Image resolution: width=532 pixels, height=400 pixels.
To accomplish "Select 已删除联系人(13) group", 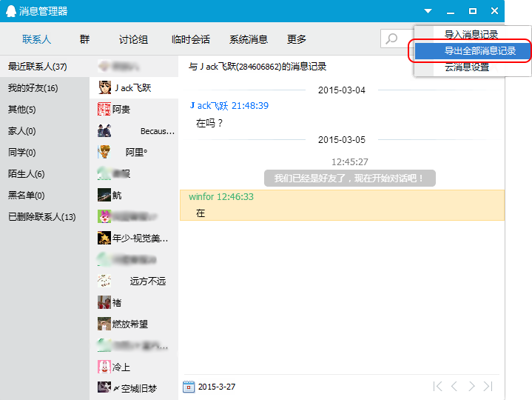I will 44,216.
